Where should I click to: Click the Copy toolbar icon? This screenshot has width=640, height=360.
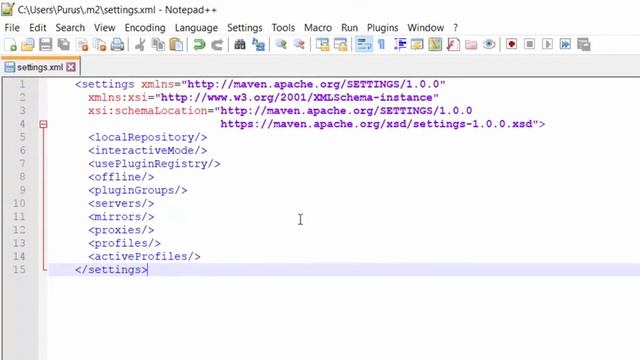158,44
